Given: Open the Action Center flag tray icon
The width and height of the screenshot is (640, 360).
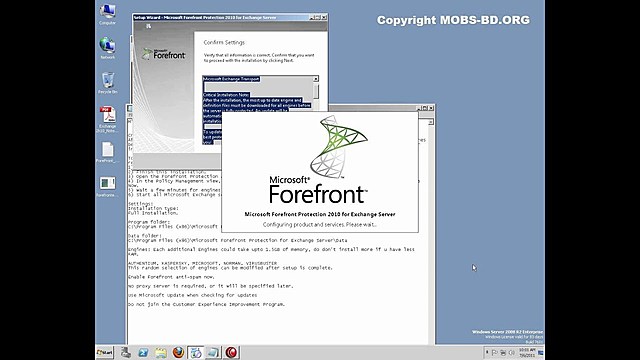Looking at the screenshot, I should [x=495, y=352].
